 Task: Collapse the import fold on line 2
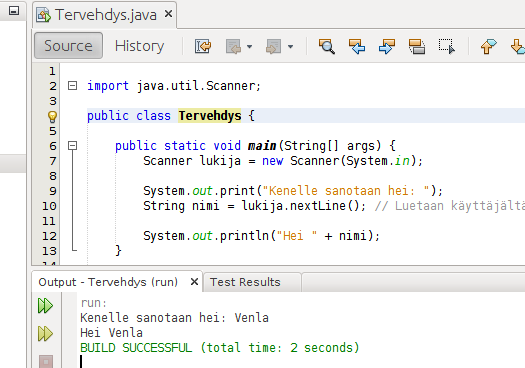72,86
